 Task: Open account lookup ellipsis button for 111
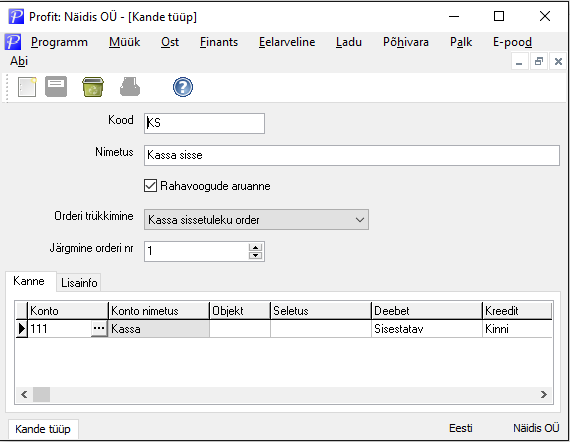(x=99, y=329)
